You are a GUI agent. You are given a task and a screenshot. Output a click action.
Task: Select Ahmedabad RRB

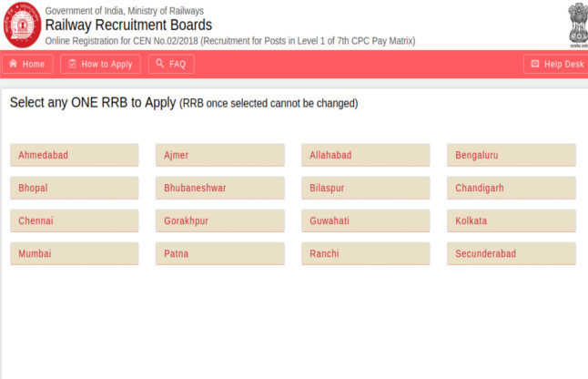coord(74,155)
